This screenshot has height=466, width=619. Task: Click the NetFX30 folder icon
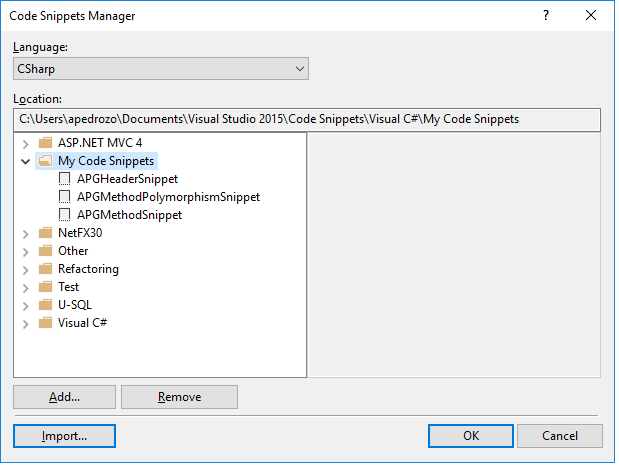point(45,233)
